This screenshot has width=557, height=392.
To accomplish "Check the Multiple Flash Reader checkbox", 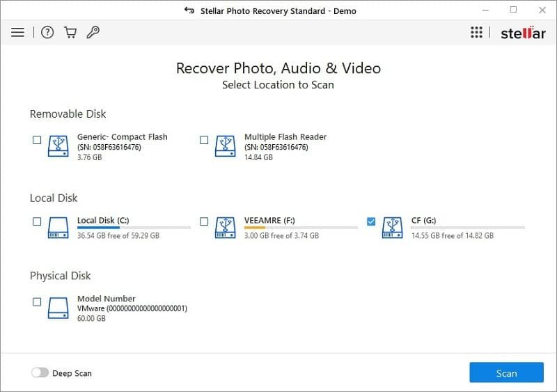I will (x=204, y=140).
